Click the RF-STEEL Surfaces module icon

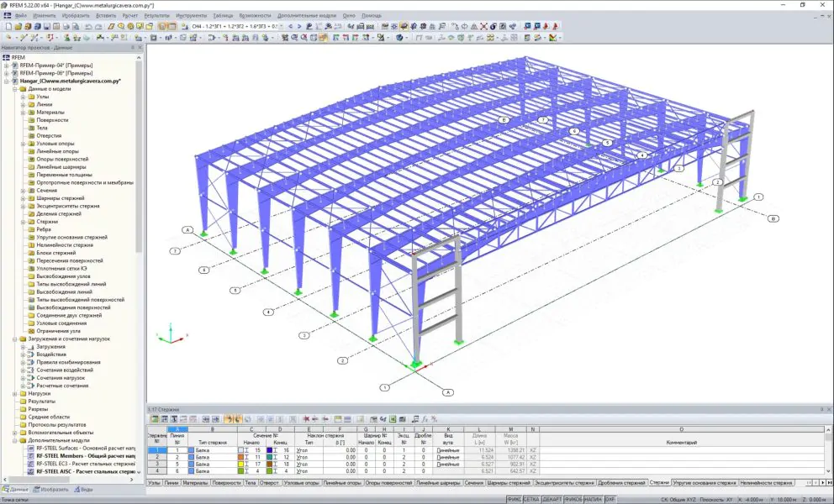(x=30, y=449)
